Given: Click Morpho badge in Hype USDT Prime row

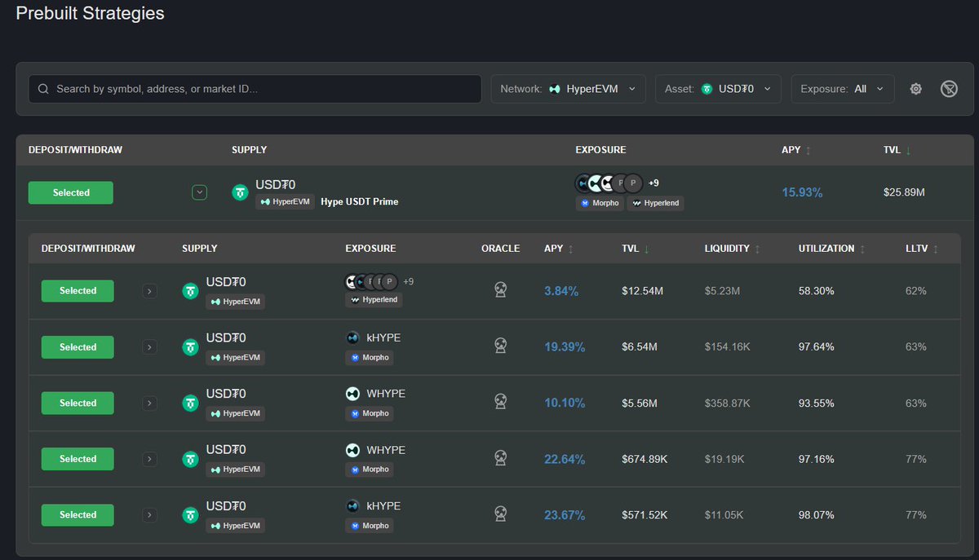Looking at the screenshot, I should coord(600,202).
